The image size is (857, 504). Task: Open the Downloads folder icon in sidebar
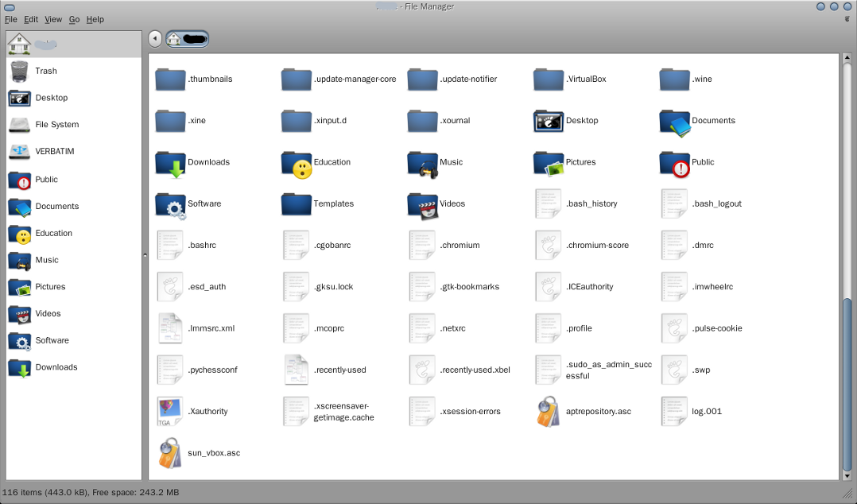[x=20, y=367]
